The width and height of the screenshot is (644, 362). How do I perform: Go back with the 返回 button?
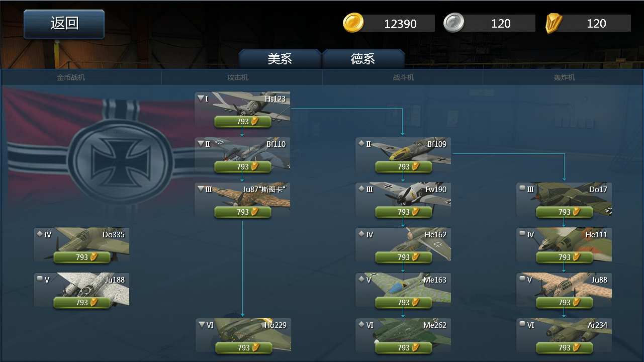(64, 24)
